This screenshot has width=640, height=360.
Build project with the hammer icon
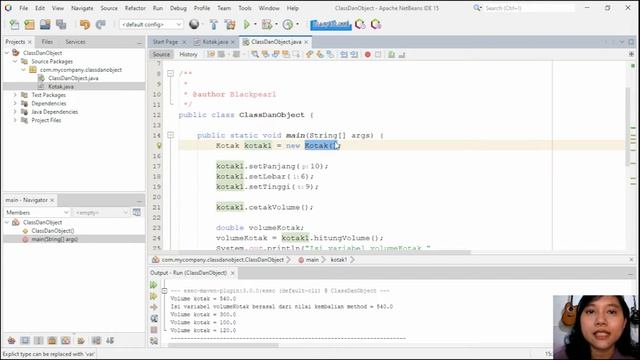(213, 24)
